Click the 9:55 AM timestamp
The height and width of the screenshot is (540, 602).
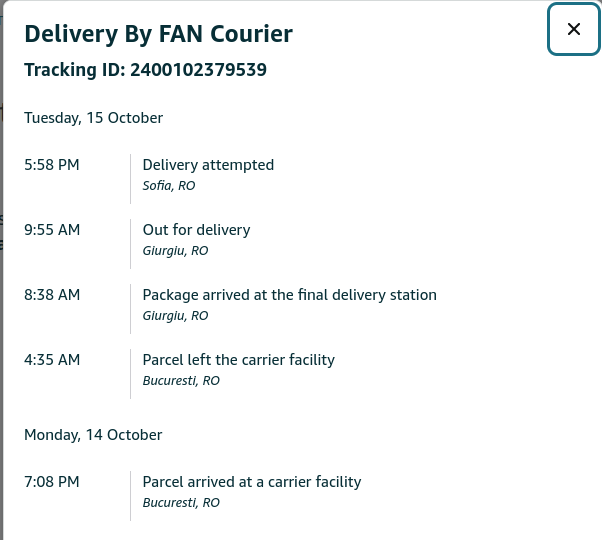[x=52, y=230]
